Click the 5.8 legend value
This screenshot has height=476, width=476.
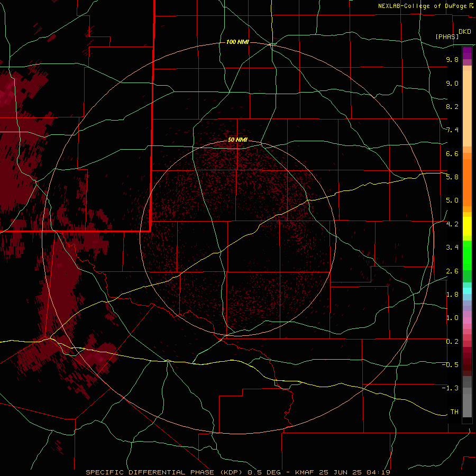coord(452,177)
